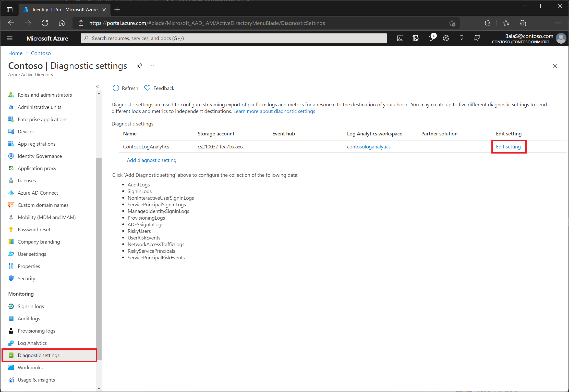
Task: Open Azure Cloud Shell icon
Action: coord(400,38)
